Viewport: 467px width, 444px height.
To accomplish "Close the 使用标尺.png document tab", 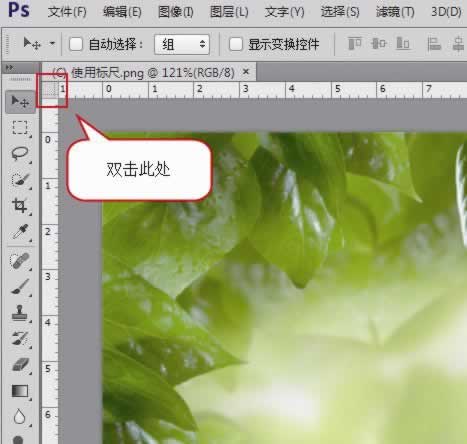I will coord(246,71).
